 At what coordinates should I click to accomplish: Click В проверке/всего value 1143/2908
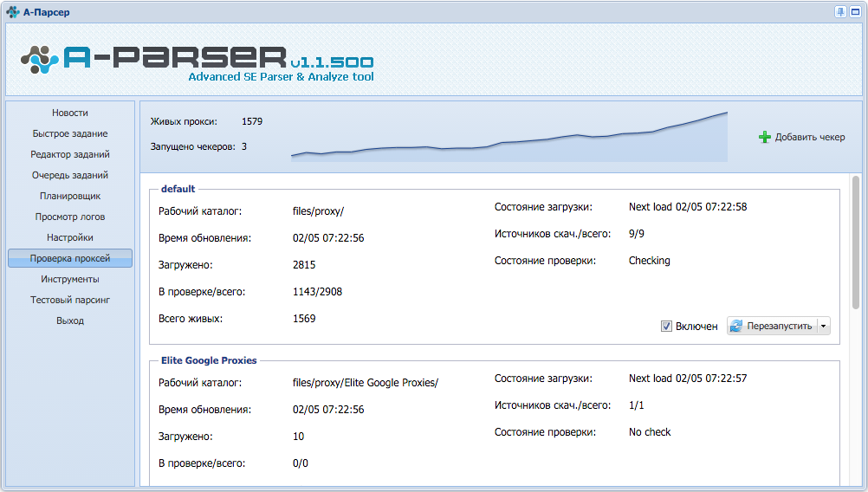pyautogui.click(x=317, y=292)
